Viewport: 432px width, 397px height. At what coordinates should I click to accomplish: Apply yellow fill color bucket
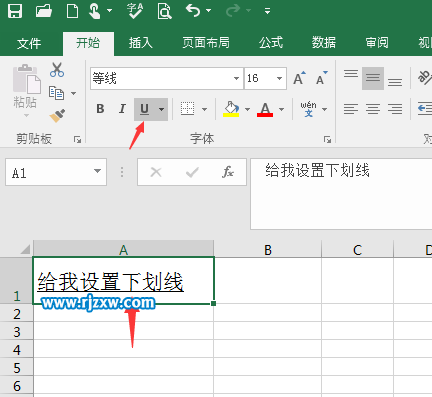pos(231,109)
